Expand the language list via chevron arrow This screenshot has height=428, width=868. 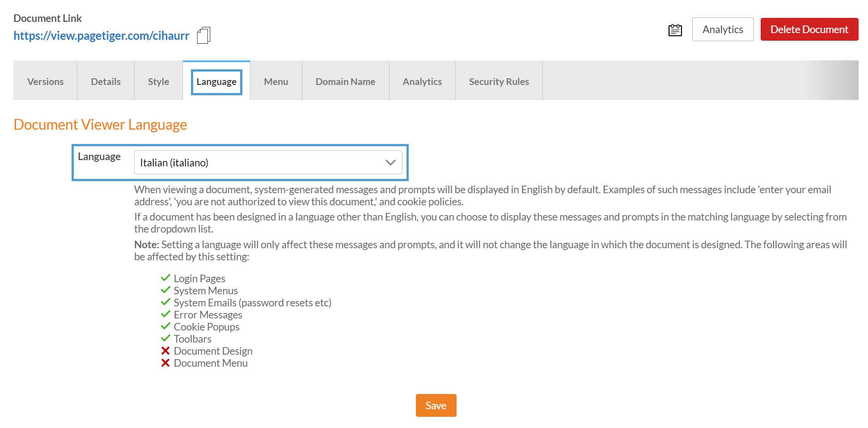click(x=390, y=162)
